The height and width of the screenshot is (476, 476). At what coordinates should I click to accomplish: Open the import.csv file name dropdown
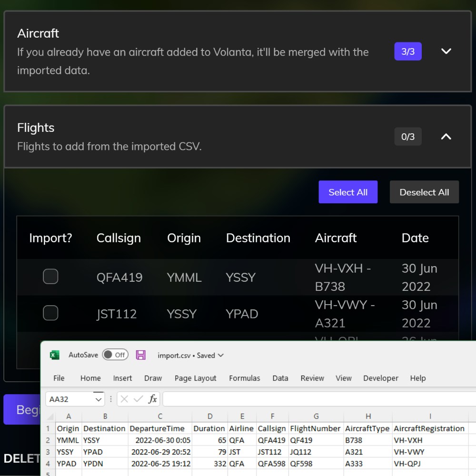point(220,356)
